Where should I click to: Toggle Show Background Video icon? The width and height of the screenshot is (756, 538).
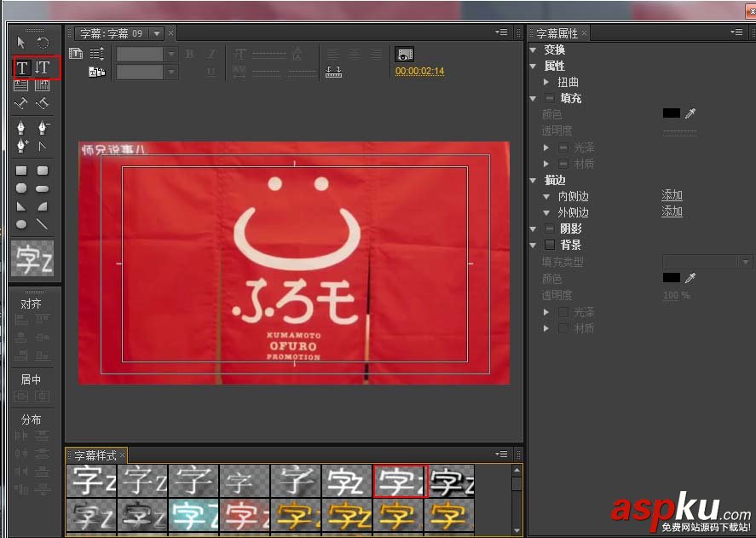[x=405, y=55]
